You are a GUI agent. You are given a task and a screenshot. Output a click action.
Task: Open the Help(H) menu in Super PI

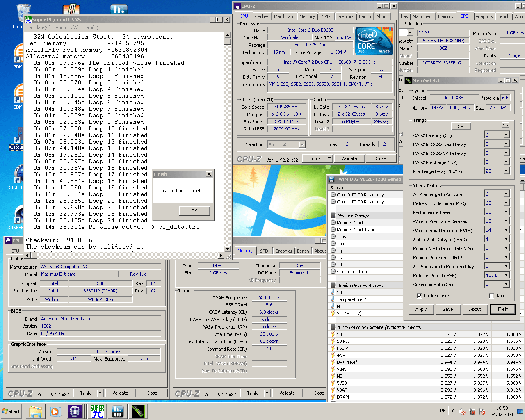tap(91, 27)
